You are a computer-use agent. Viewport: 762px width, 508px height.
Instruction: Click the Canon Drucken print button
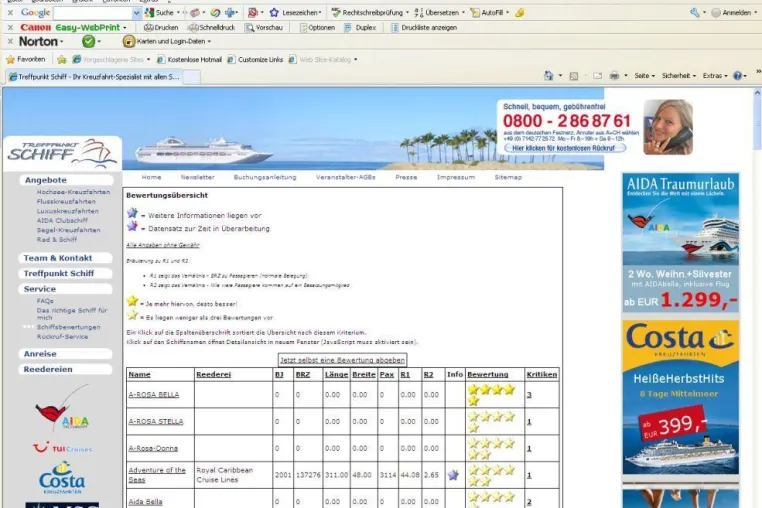(161, 28)
